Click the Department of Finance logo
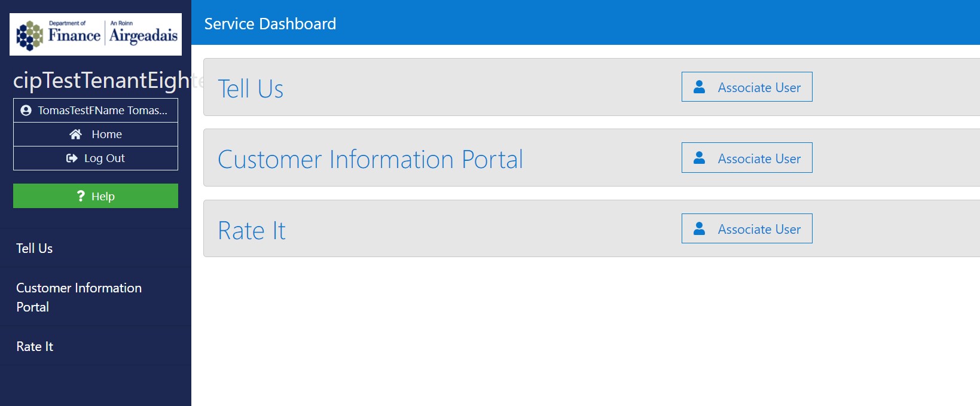980x406 pixels. [x=95, y=34]
